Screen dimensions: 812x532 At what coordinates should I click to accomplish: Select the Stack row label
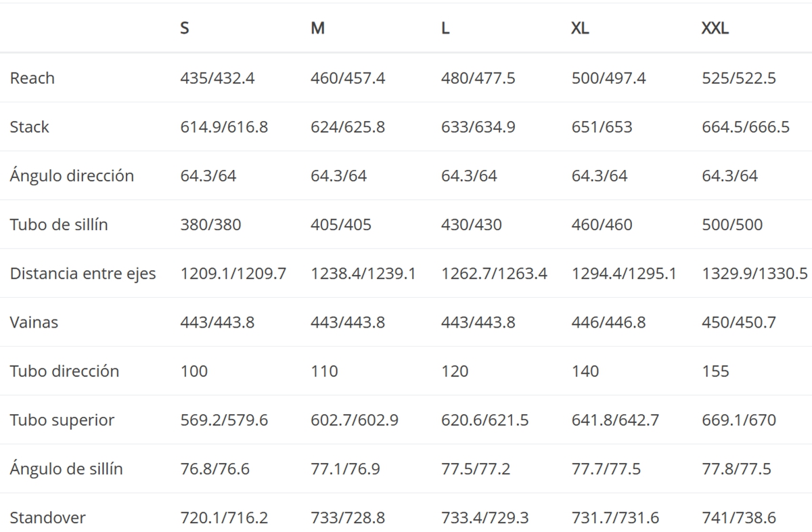[x=29, y=127]
